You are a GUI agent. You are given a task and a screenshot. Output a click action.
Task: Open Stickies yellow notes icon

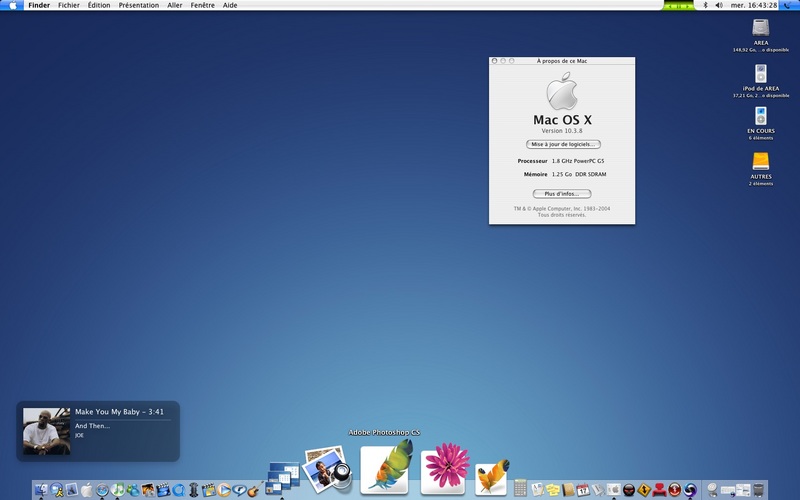click(553, 490)
